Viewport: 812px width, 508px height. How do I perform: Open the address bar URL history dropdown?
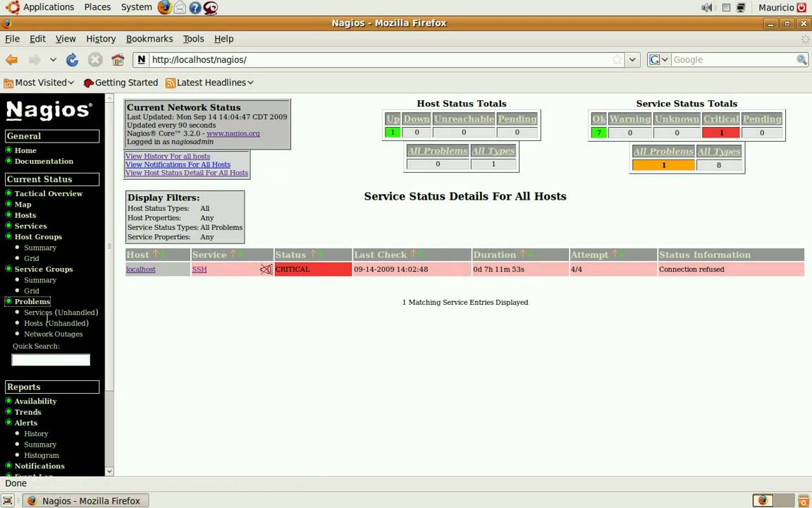pyautogui.click(x=632, y=59)
